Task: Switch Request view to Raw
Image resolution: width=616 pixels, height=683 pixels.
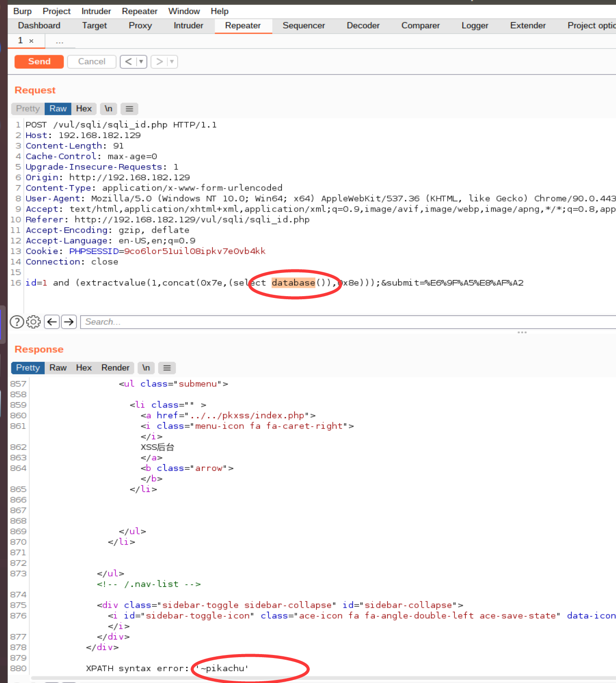Action: [x=58, y=108]
